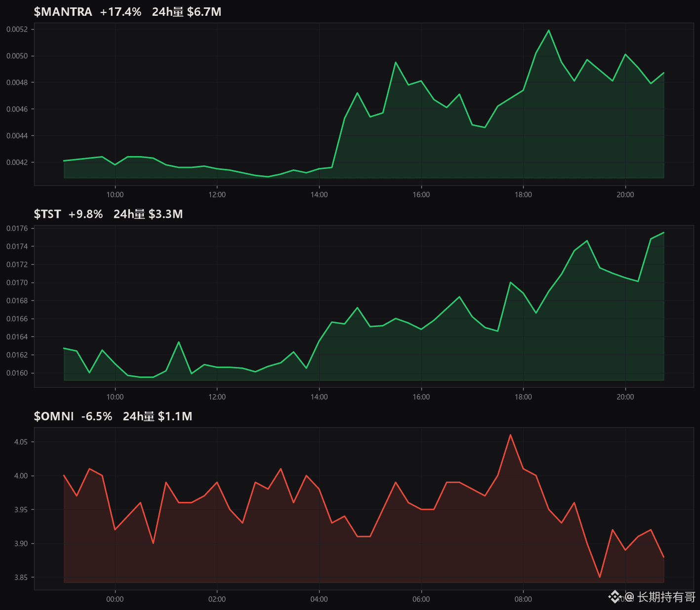This screenshot has width=700, height=610.
Task: Select the 0.0162 y-axis label
Action: (17, 355)
